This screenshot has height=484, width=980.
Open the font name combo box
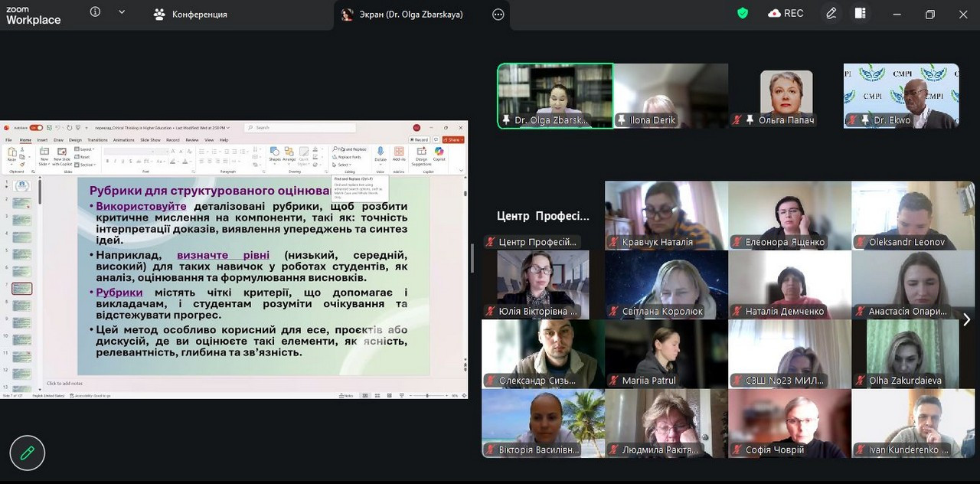point(127,152)
